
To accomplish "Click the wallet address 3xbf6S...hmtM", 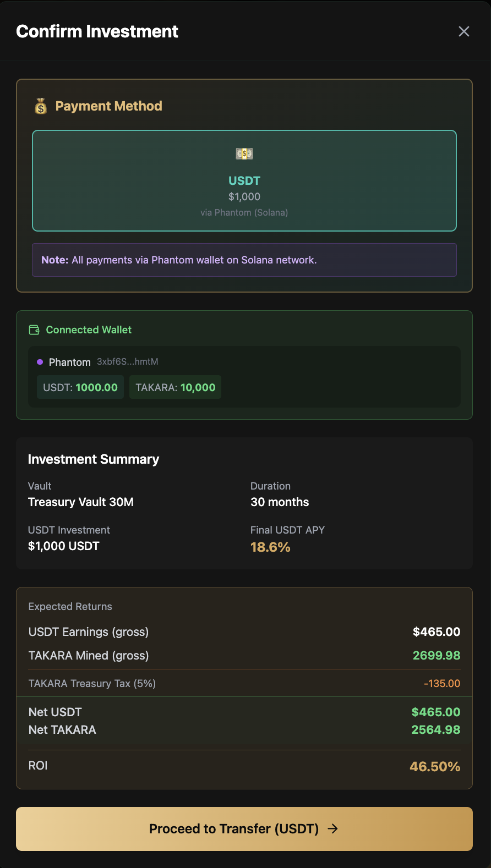I will (x=128, y=362).
